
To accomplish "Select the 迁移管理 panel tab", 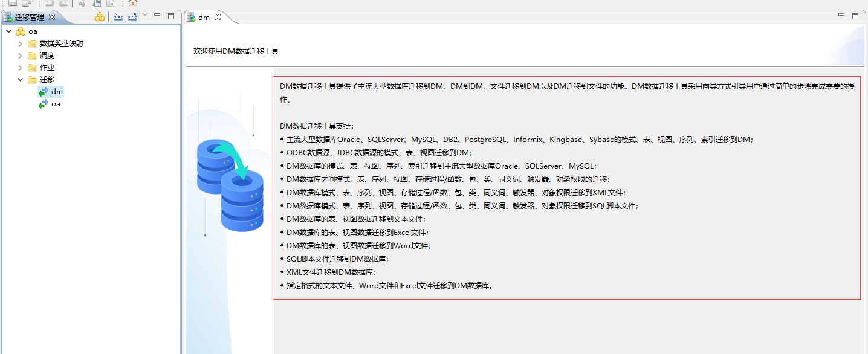I will click(30, 17).
